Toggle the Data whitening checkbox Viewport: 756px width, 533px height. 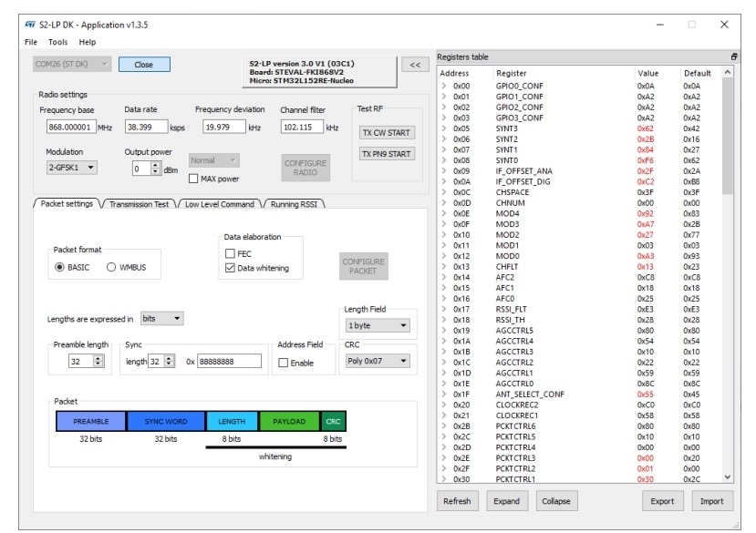pos(231,268)
